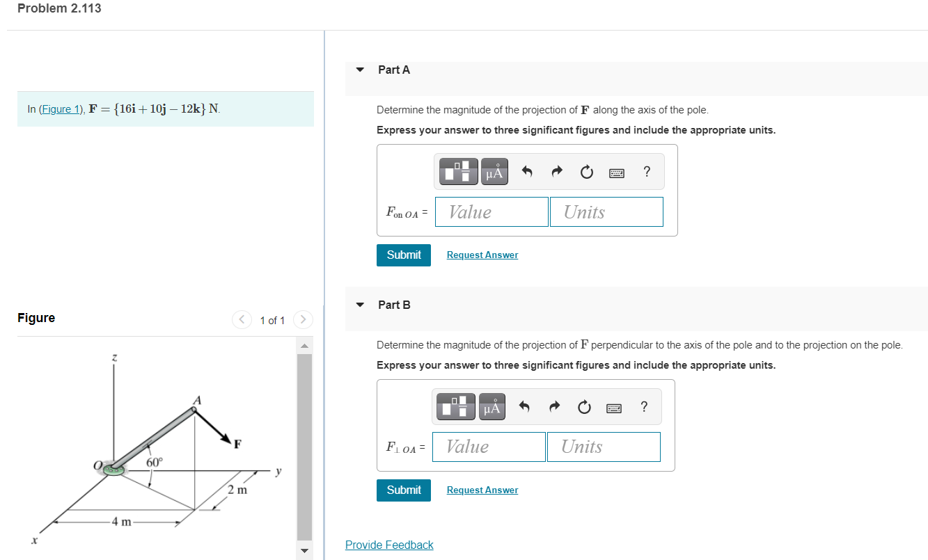Click the Units input field in Part B
The width and height of the screenshot is (928, 560).
coord(604,447)
